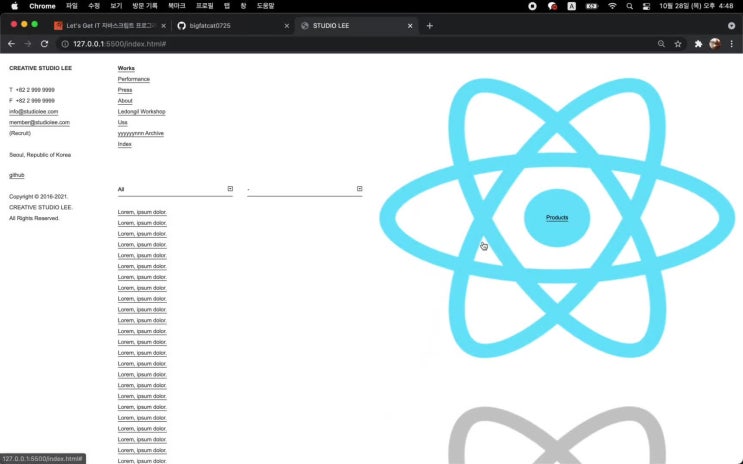Click the Performance link

(134, 79)
